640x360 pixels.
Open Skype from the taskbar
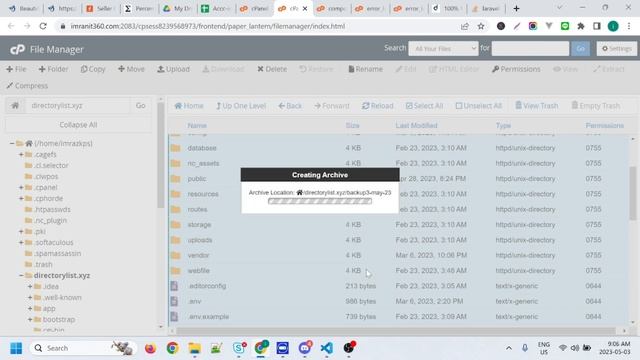tap(239, 348)
